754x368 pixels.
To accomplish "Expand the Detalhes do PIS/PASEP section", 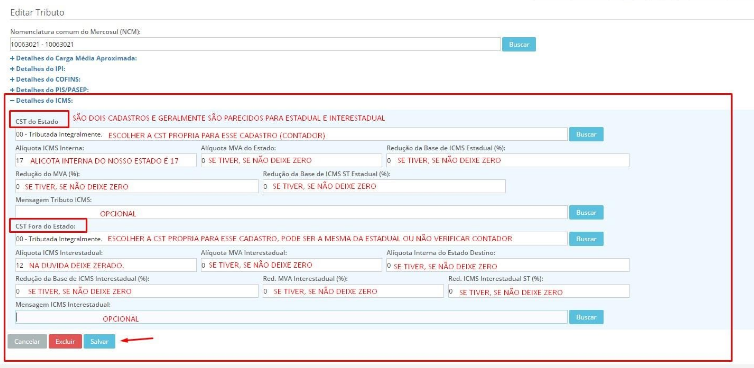I will point(50,90).
